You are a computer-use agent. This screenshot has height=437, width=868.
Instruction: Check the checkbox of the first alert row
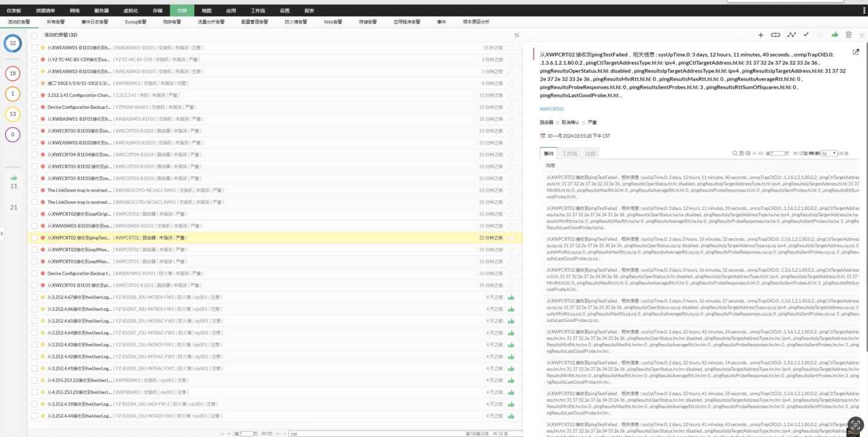(36, 48)
